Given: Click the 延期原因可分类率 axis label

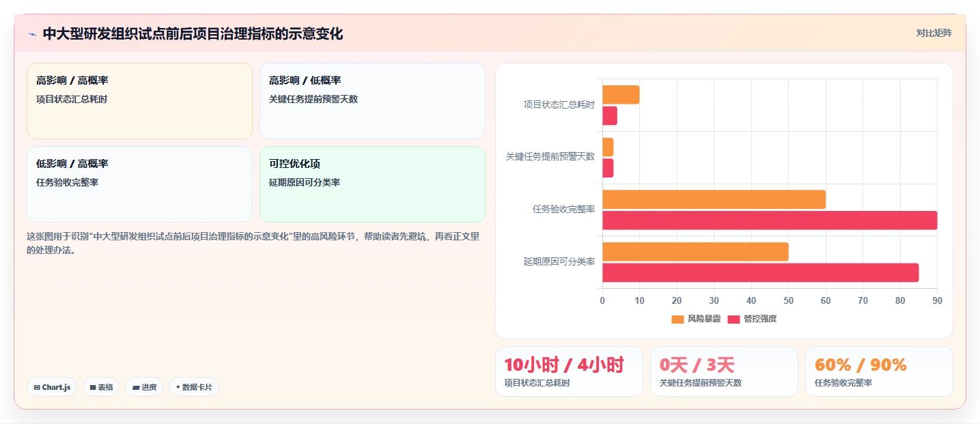Looking at the screenshot, I should coord(559,262).
